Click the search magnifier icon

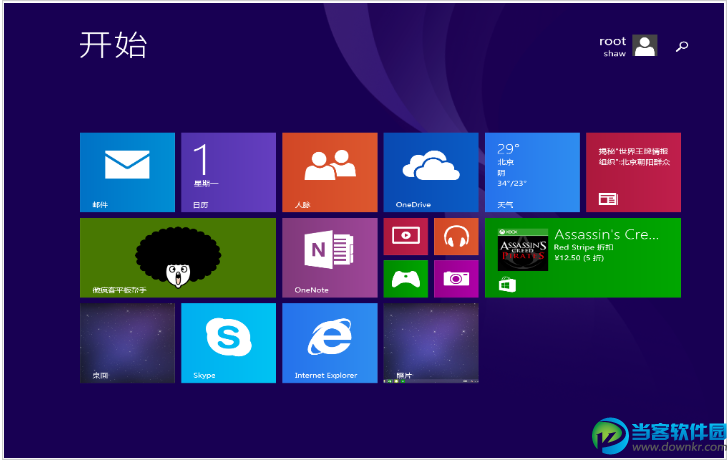tap(682, 46)
